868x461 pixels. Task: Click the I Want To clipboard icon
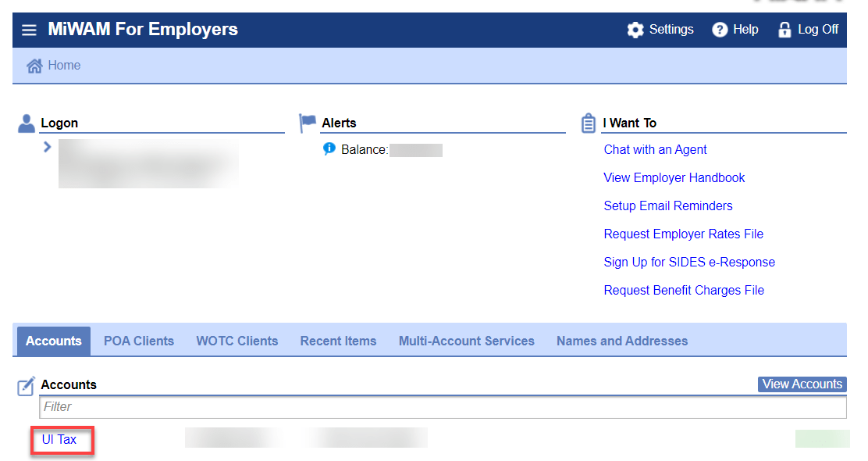tap(589, 123)
